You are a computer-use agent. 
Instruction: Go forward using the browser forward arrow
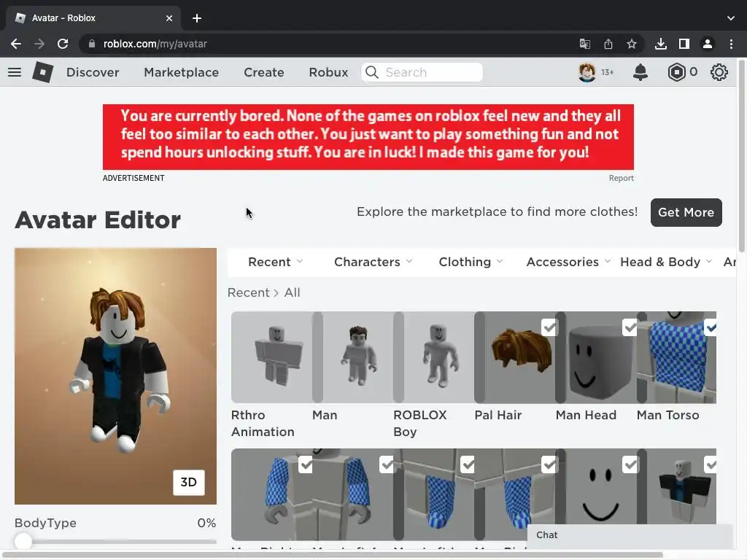39,44
